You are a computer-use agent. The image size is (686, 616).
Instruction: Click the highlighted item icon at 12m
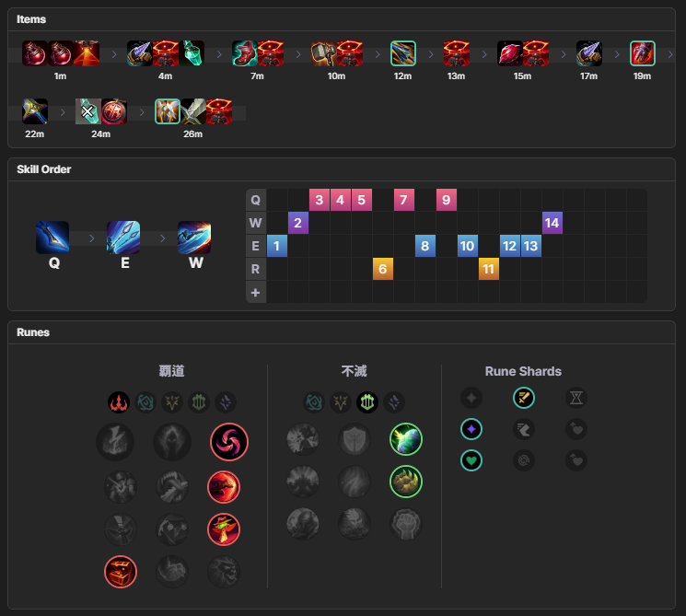pos(403,53)
